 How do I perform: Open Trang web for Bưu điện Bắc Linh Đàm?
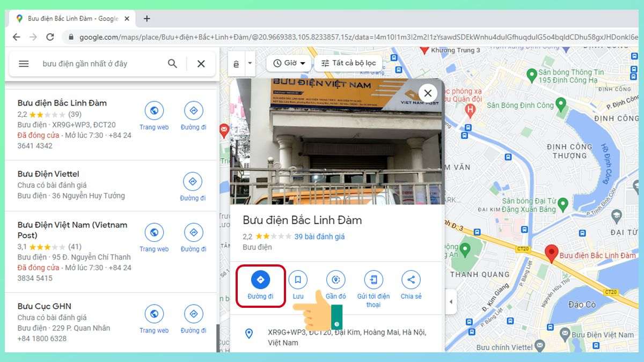click(154, 111)
